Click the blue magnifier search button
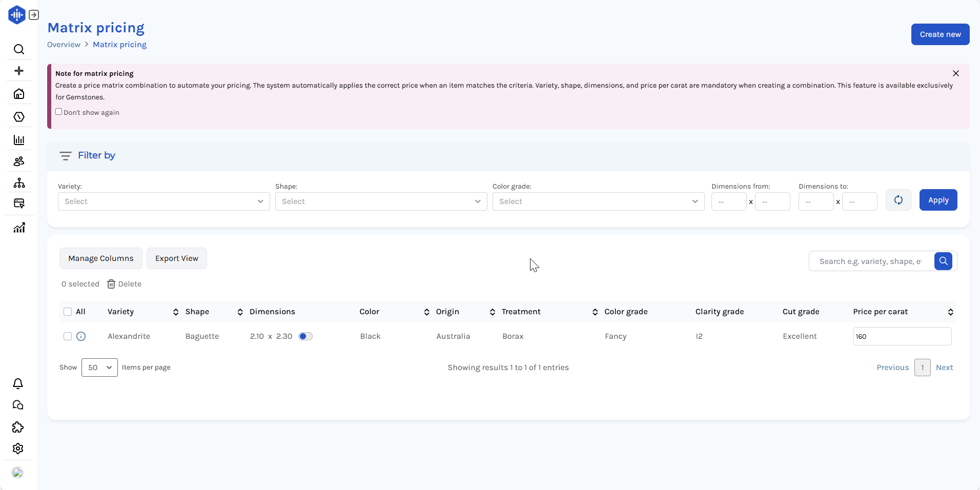This screenshot has width=980, height=490. click(943, 261)
